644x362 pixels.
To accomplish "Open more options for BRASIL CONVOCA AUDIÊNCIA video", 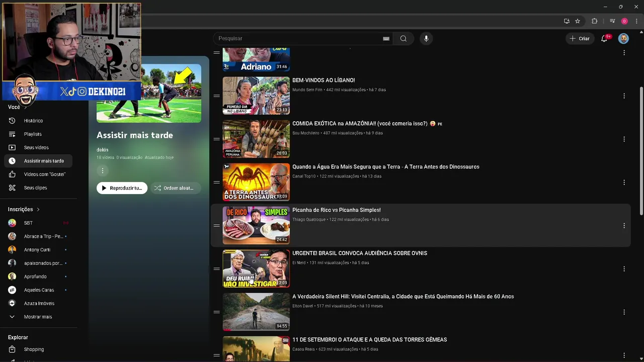I will (624, 269).
